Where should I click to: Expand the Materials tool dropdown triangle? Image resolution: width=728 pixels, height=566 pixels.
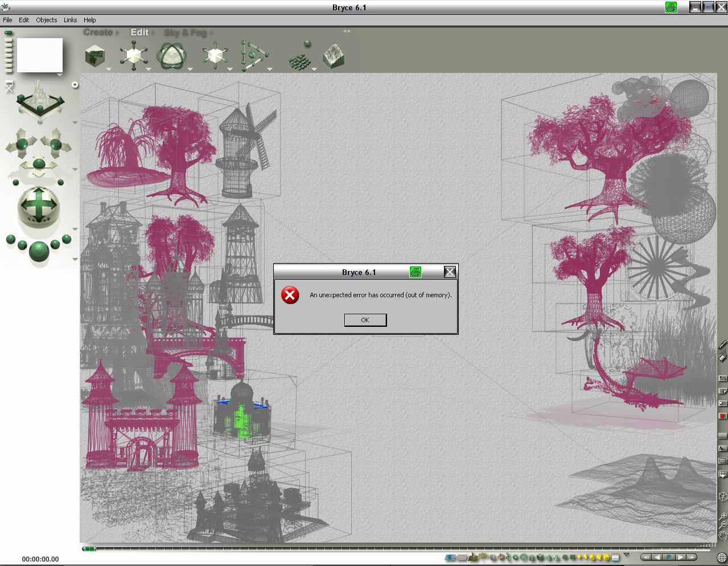click(109, 69)
